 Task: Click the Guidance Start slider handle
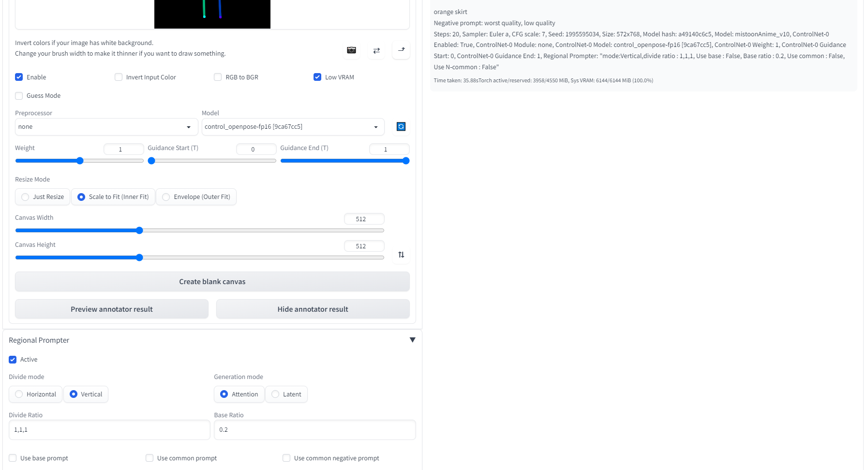tap(150, 160)
